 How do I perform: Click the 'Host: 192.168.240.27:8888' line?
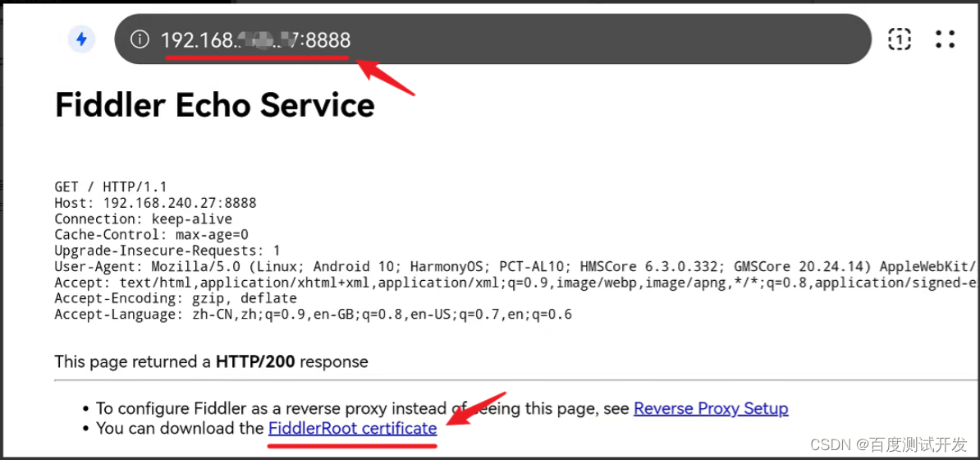156,203
